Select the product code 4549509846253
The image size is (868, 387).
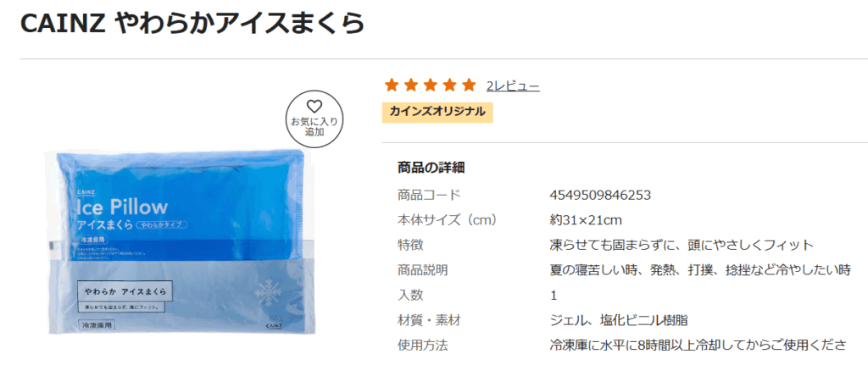pyautogui.click(x=600, y=195)
